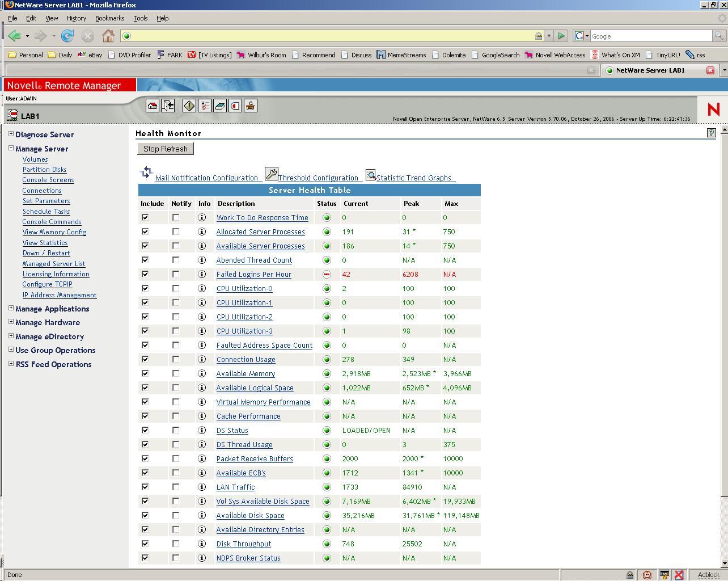The image size is (728, 581).
Task: Open the Bookmarks menu
Action: [109, 18]
